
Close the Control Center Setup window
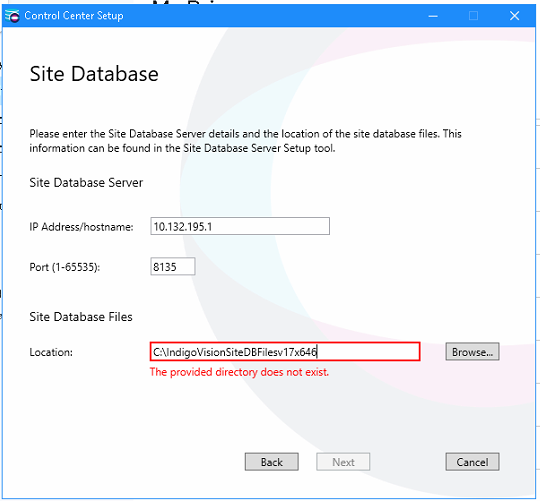(514, 16)
